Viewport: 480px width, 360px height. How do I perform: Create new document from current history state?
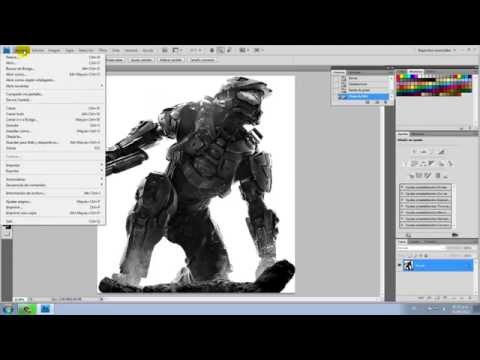(368, 102)
